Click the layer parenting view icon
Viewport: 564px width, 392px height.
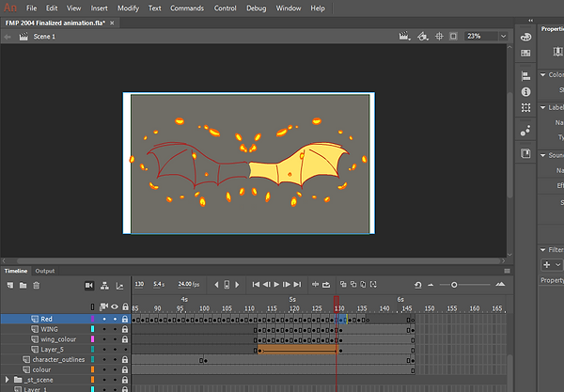104,285
